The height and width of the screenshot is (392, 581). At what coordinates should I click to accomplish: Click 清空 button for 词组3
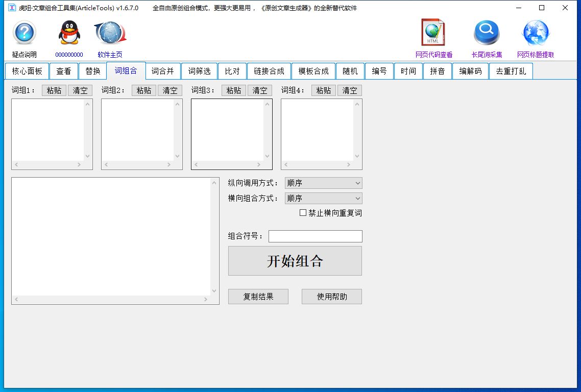click(x=260, y=90)
